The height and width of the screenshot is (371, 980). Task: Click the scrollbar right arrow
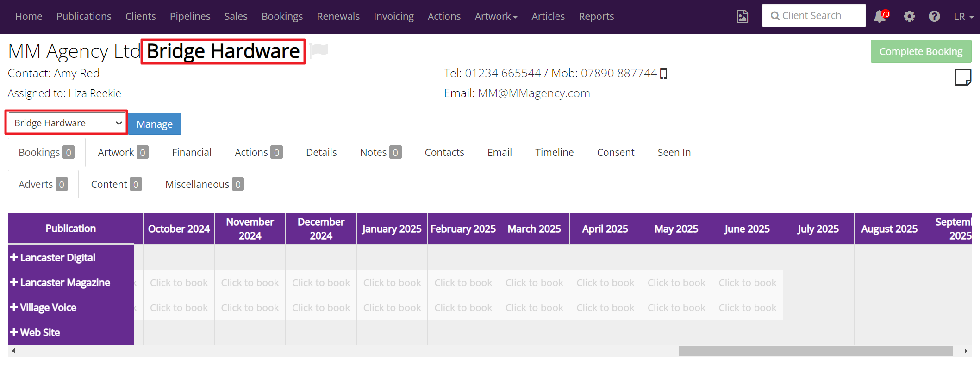[966, 351]
